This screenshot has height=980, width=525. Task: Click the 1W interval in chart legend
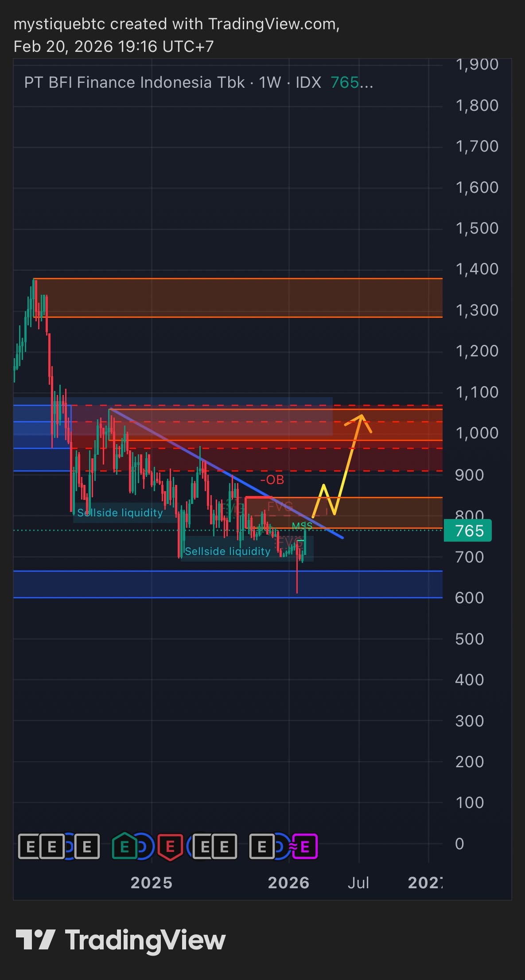(270, 82)
